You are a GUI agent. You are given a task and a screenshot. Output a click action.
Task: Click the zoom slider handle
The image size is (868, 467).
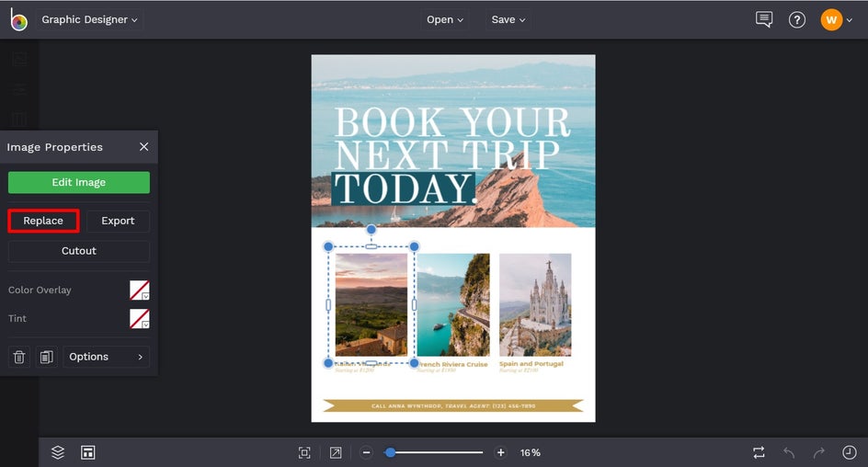[x=390, y=452]
